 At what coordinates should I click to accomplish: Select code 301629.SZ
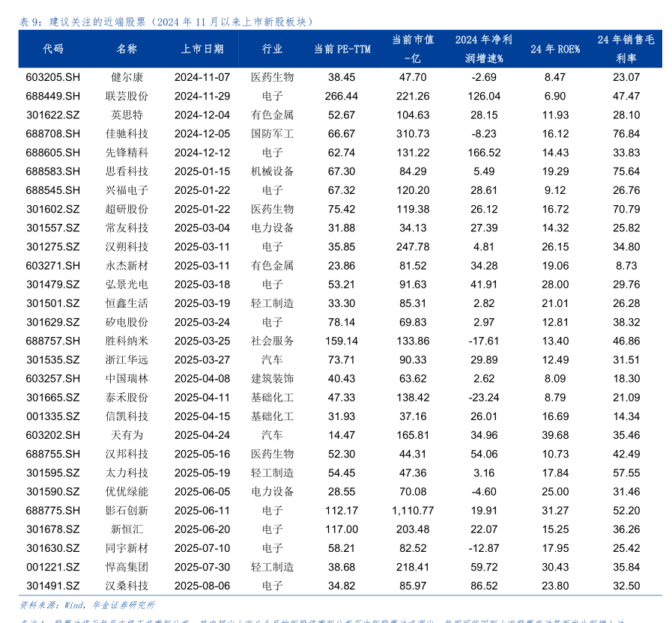pos(53,322)
